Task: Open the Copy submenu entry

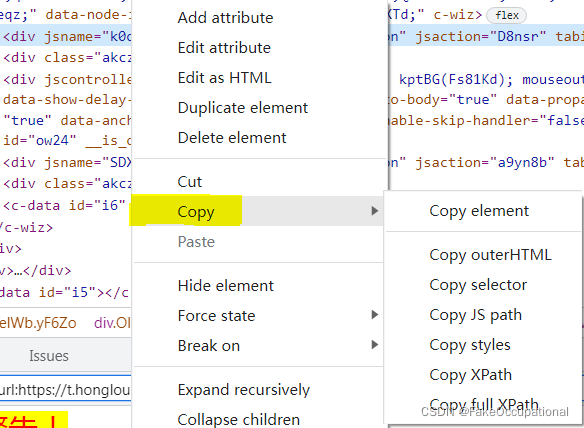Action: 258,211
